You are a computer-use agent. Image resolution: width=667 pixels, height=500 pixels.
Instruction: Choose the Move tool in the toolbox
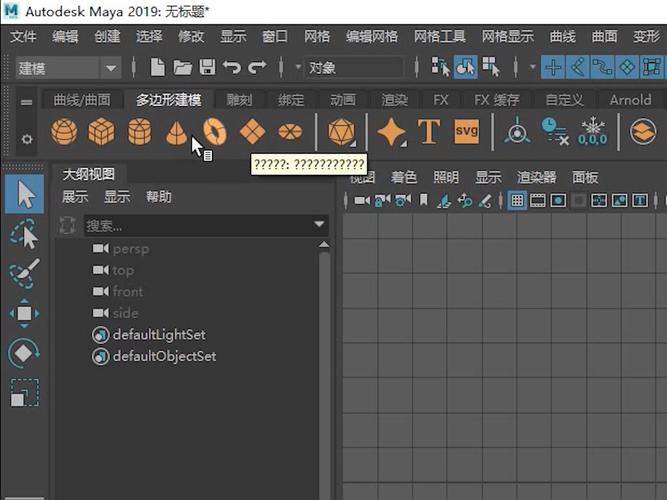pos(24,313)
